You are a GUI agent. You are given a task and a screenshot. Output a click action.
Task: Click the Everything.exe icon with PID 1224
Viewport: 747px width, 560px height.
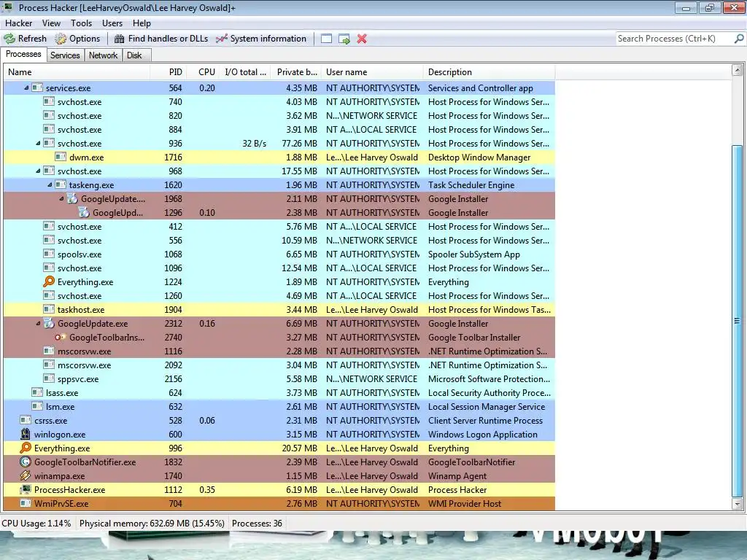click(49, 282)
